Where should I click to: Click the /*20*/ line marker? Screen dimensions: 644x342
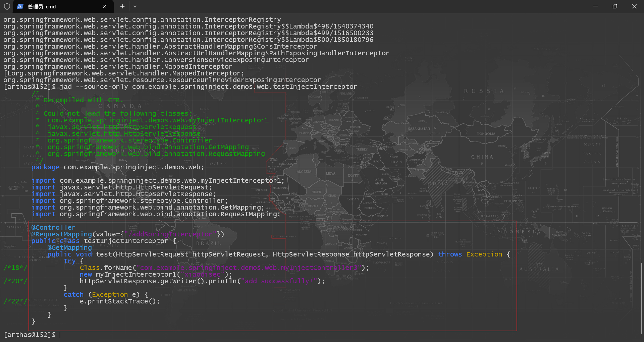pyautogui.click(x=15, y=281)
